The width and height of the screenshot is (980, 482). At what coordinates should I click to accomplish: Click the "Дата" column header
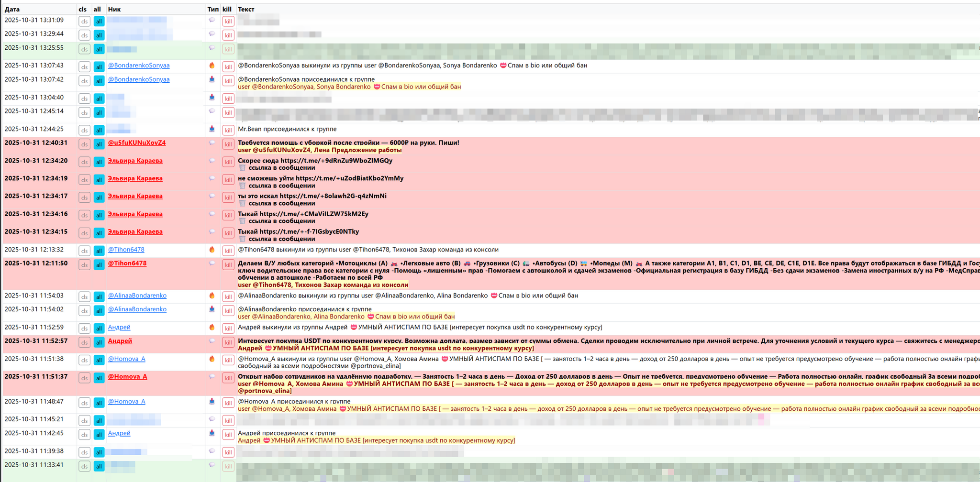click(x=12, y=9)
